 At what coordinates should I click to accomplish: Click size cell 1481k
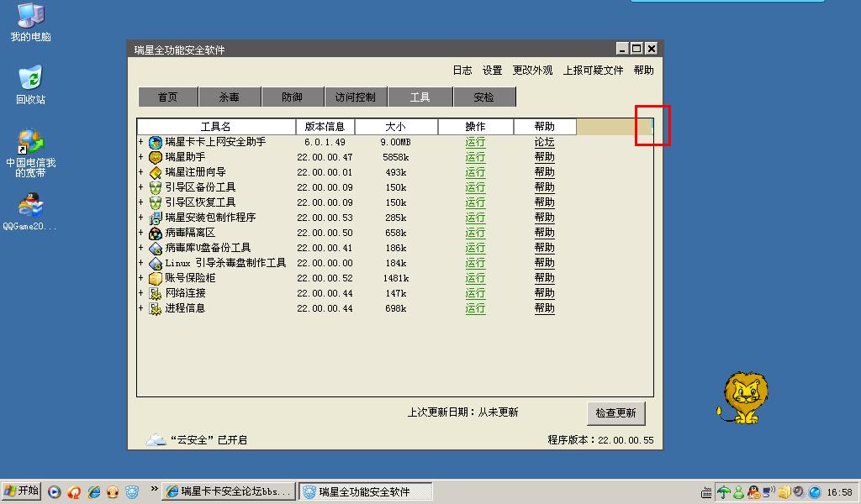click(x=396, y=278)
